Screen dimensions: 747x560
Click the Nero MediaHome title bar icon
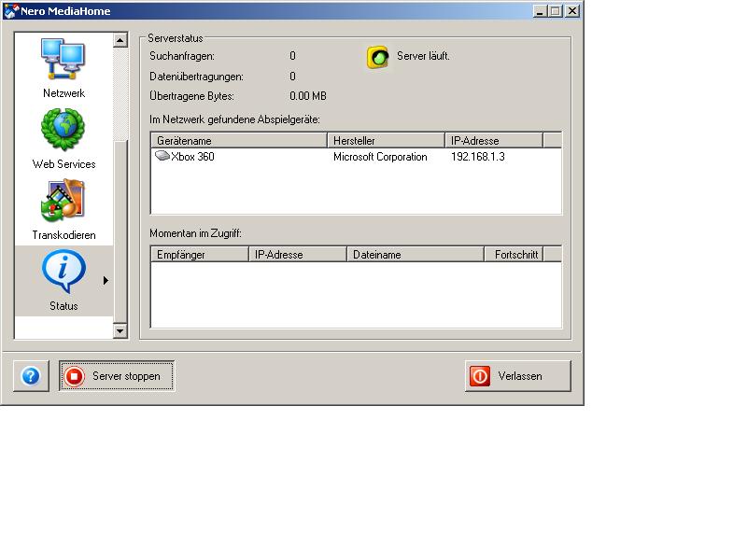click(11, 10)
